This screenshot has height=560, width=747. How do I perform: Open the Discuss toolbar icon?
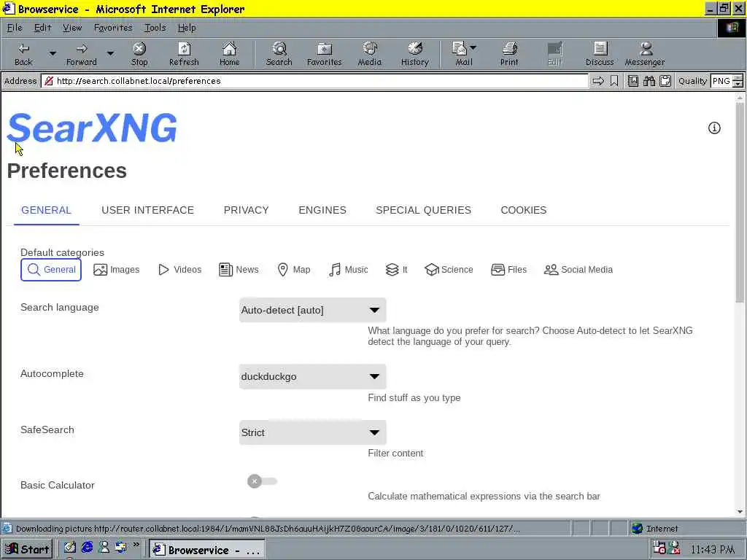coord(600,54)
